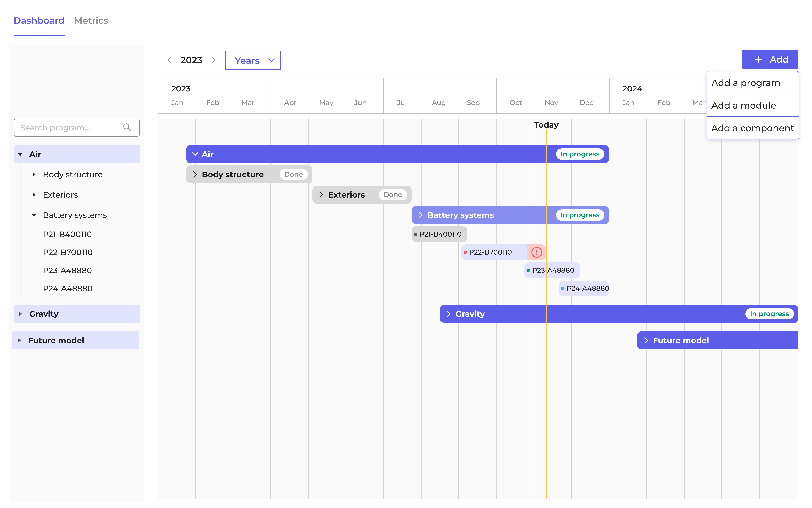Click the blue status dot on P24-A48880
The width and height of the screenshot is (812, 508).
pyautogui.click(x=563, y=288)
